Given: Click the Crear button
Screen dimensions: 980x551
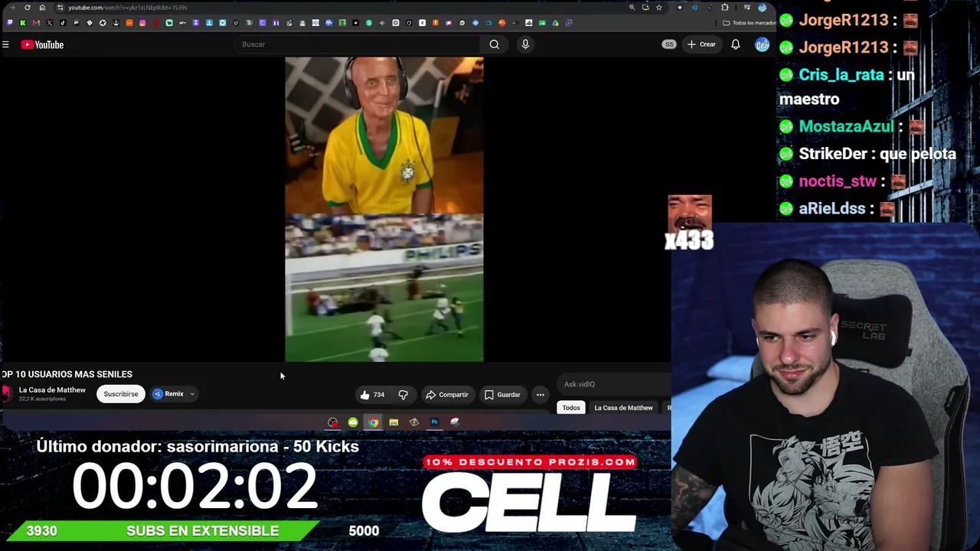Looking at the screenshot, I should 701,44.
